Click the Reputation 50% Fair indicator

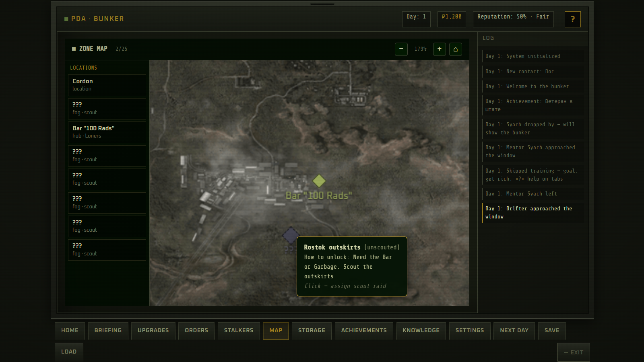(x=513, y=19)
